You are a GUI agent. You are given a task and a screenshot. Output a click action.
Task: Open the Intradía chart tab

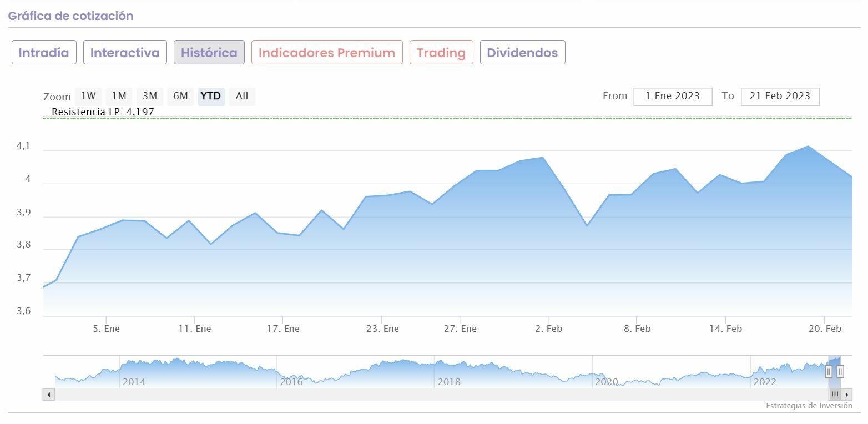pos(44,53)
